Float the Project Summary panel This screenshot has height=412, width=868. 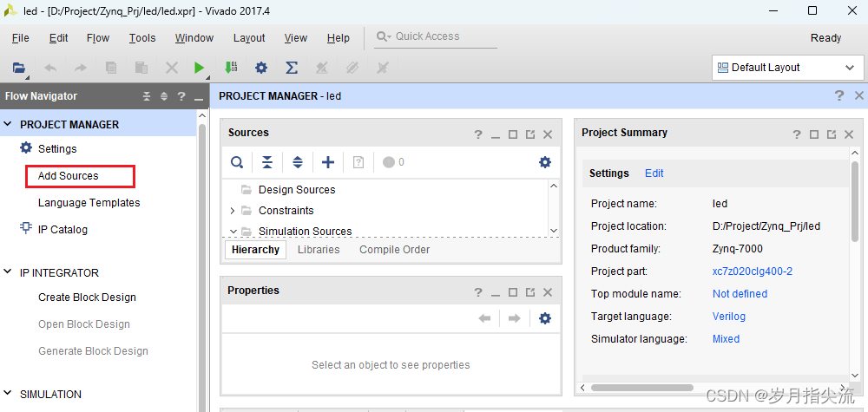click(x=832, y=134)
